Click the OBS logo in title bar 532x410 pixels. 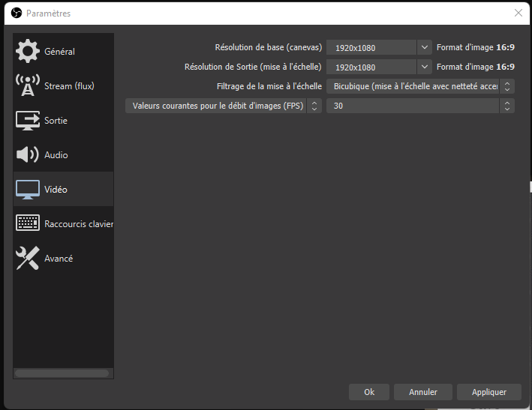(17, 13)
